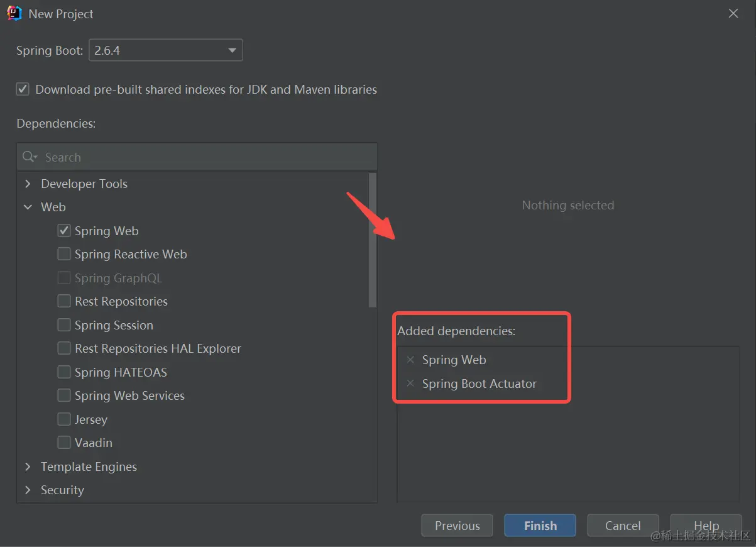The width and height of the screenshot is (756, 547).
Task: Check the Spring Web Services checkbox
Action: 64,395
